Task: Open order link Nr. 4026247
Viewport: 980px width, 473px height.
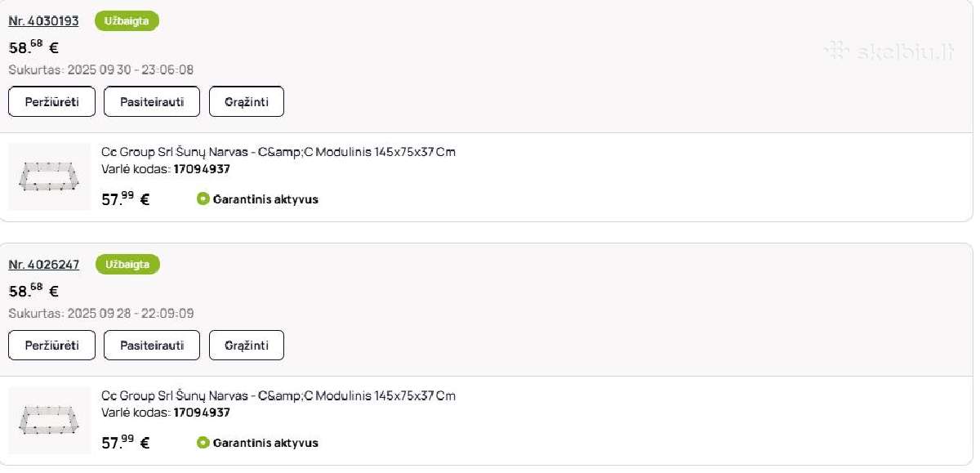Action: point(43,265)
